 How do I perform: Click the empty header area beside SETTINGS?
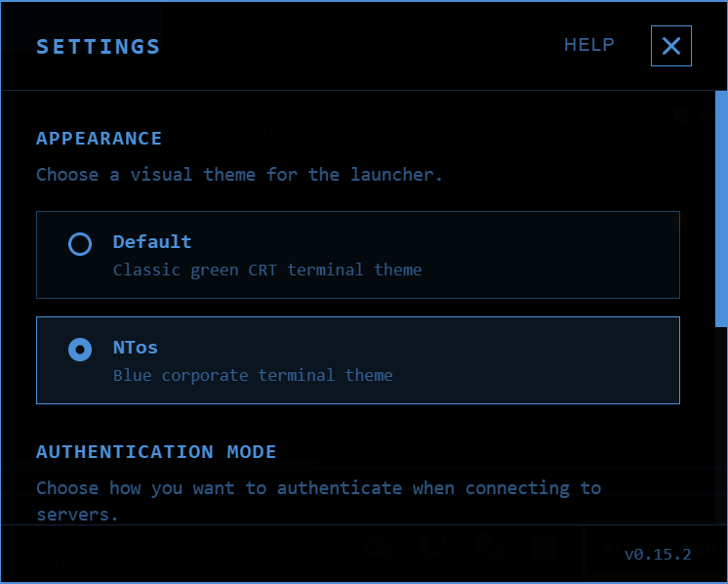point(361,46)
